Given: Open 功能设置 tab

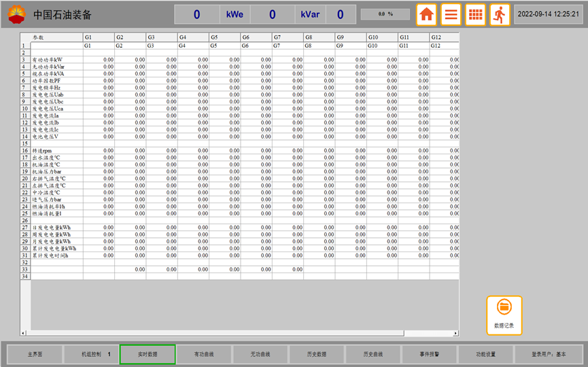Looking at the screenshot, I should [x=485, y=354].
